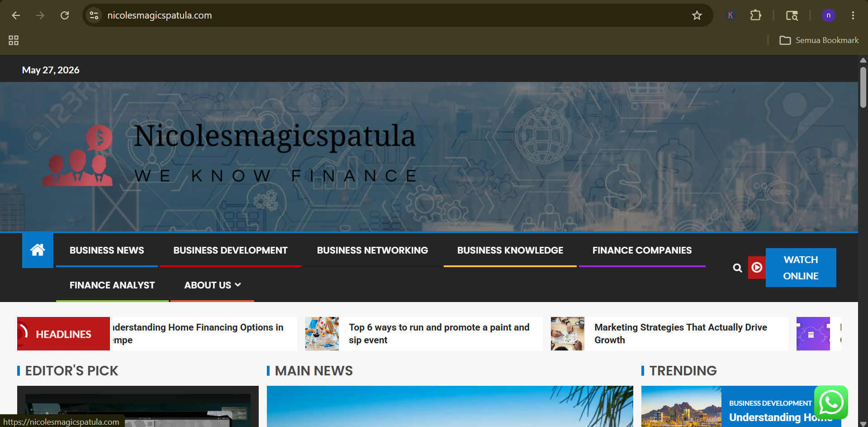
Task: Click the page vertical scrollbar thumb
Action: coord(863,87)
